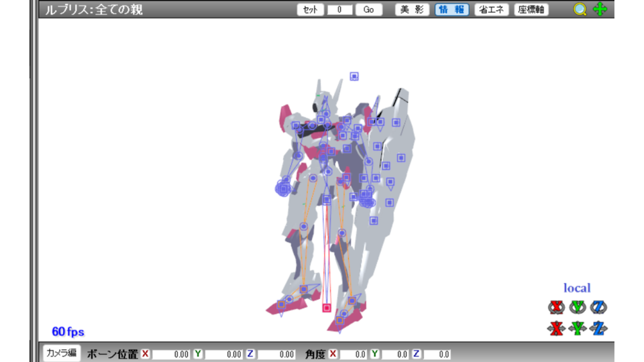Click the red X rotation icon
Screen dimensions: 644x362
pos(556,306)
